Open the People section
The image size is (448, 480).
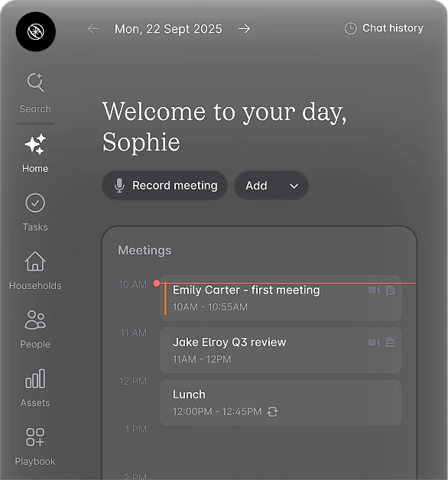click(x=35, y=329)
